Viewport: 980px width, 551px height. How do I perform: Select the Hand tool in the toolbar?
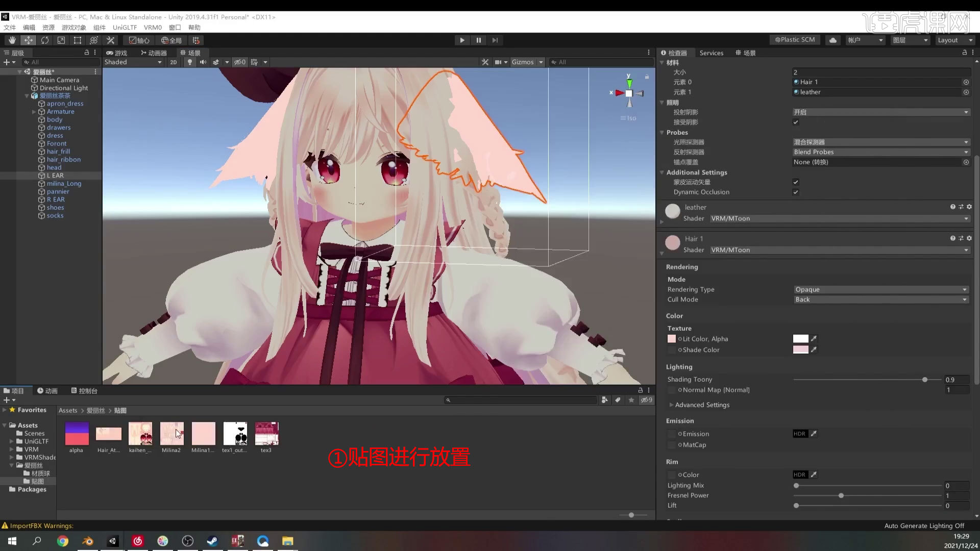point(12,40)
